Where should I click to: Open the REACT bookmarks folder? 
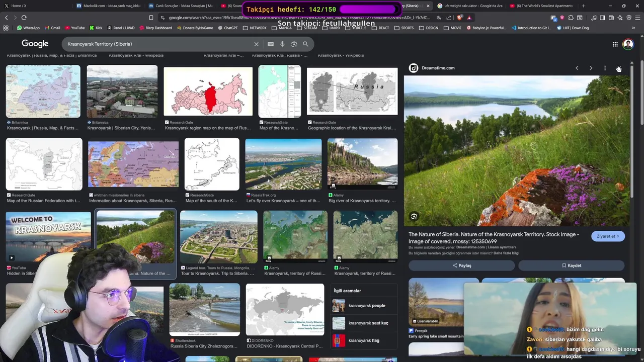coord(380,28)
